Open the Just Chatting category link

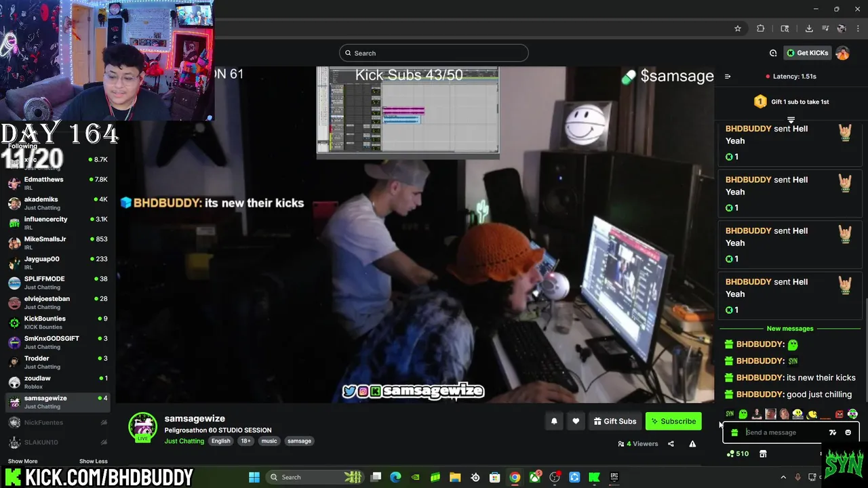point(184,441)
